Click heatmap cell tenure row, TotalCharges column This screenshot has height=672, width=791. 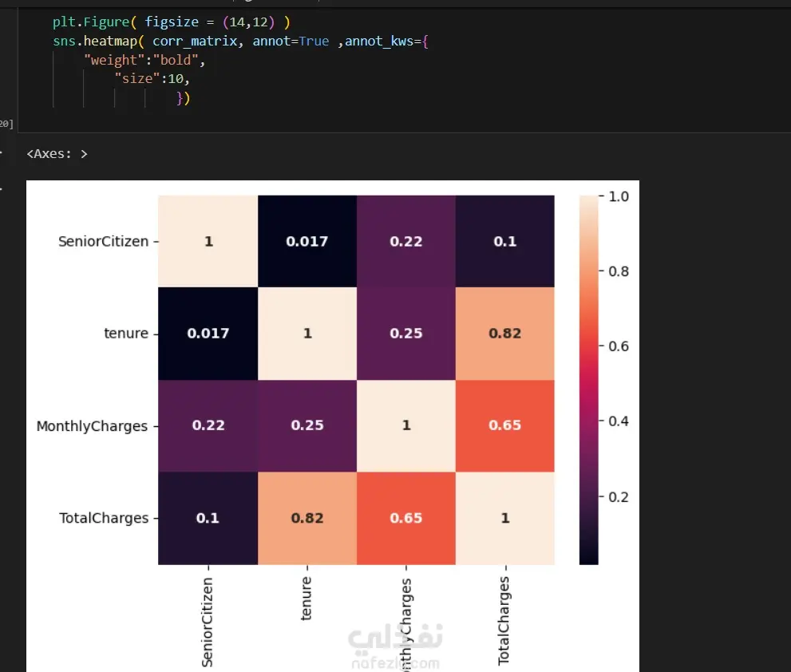pos(505,334)
